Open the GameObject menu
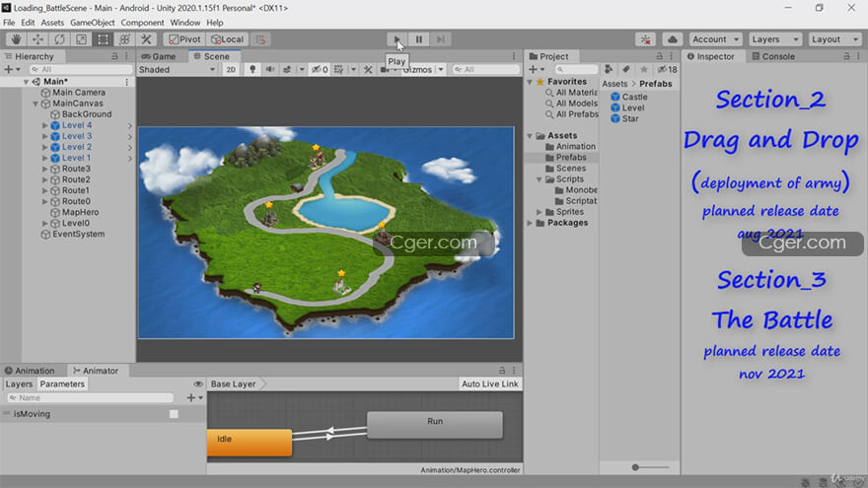 [93, 23]
